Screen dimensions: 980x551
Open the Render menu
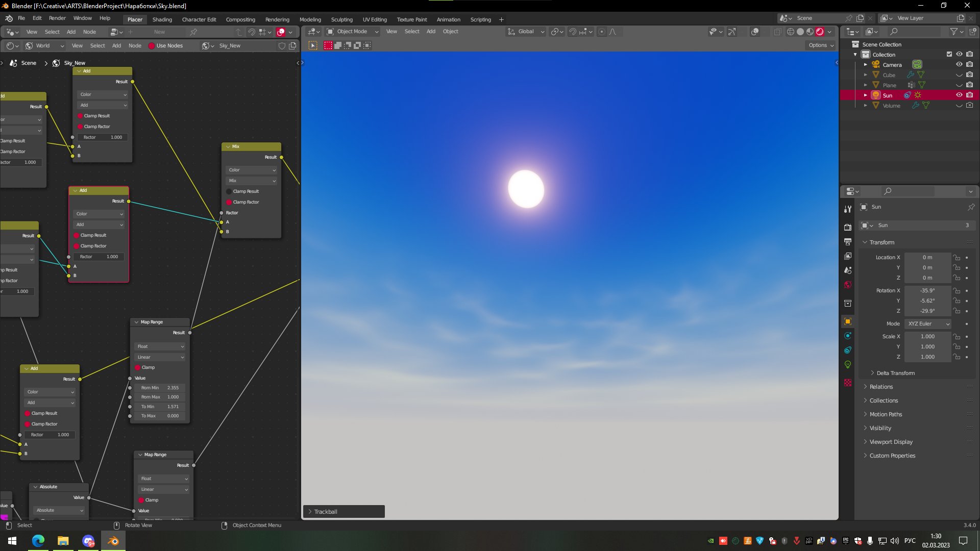(x=57, y=18)
